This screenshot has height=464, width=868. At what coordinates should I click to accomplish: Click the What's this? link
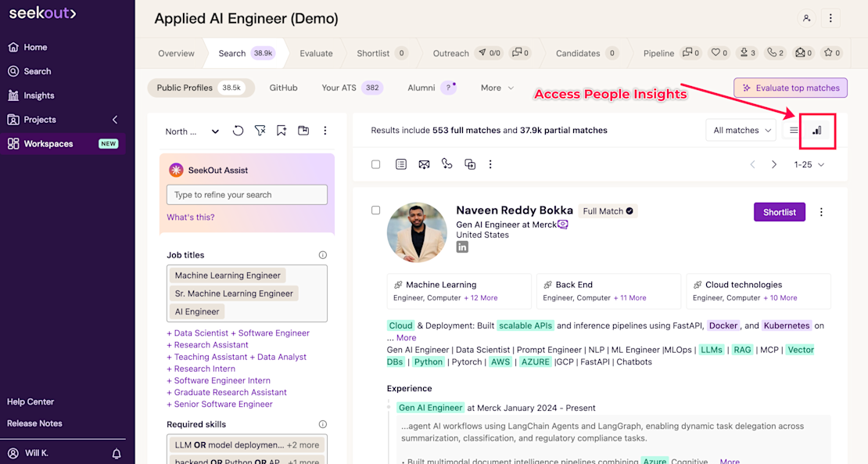tap(191, 217)
